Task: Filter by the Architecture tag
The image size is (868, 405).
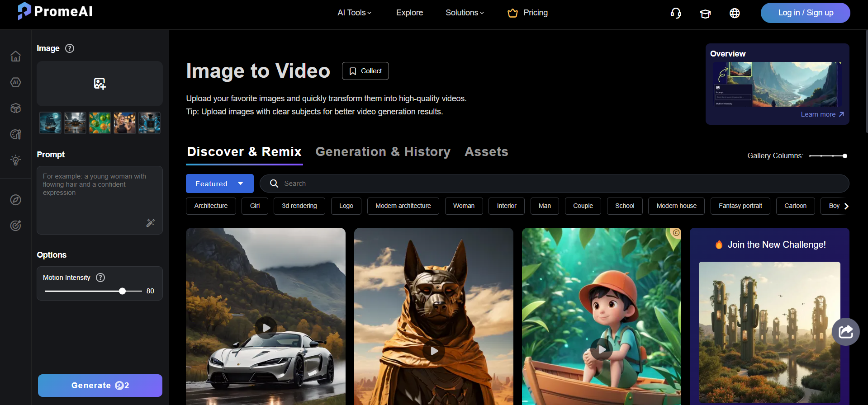Action: click(211, 206)
